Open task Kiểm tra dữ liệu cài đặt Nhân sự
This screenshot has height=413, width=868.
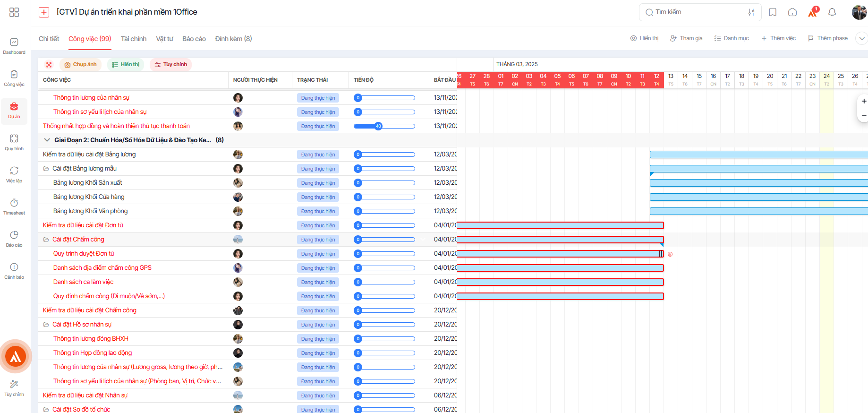tap(85, 396)
